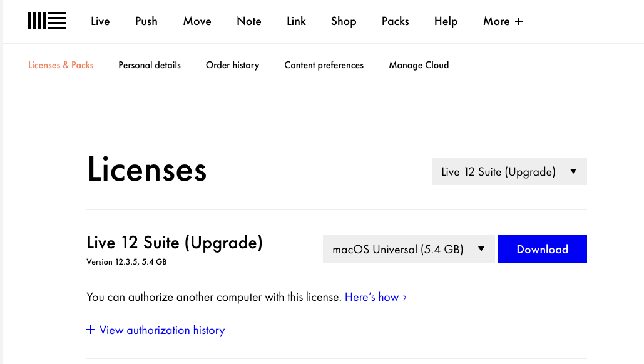
Task: Open the Move menu item
Action: [197, 21]
